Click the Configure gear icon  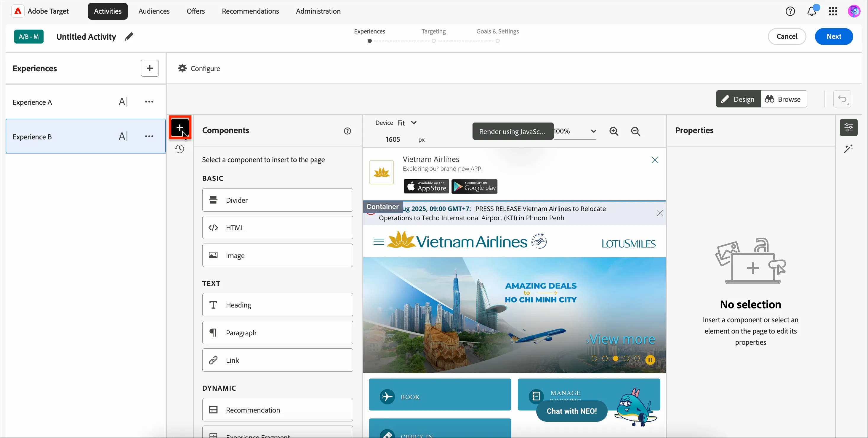pos(182,68)
